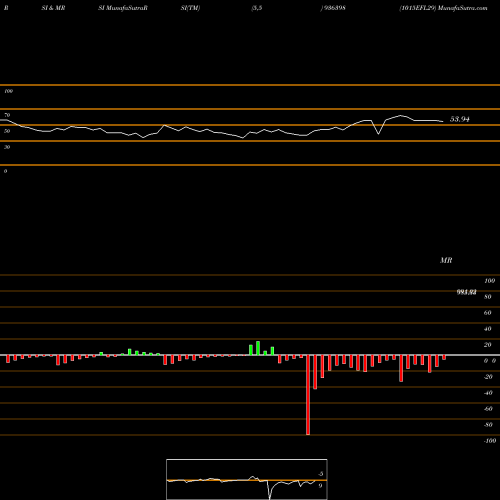Open the mini overview chart thumbnail
500x500 pixels.
tap(247, 479)
